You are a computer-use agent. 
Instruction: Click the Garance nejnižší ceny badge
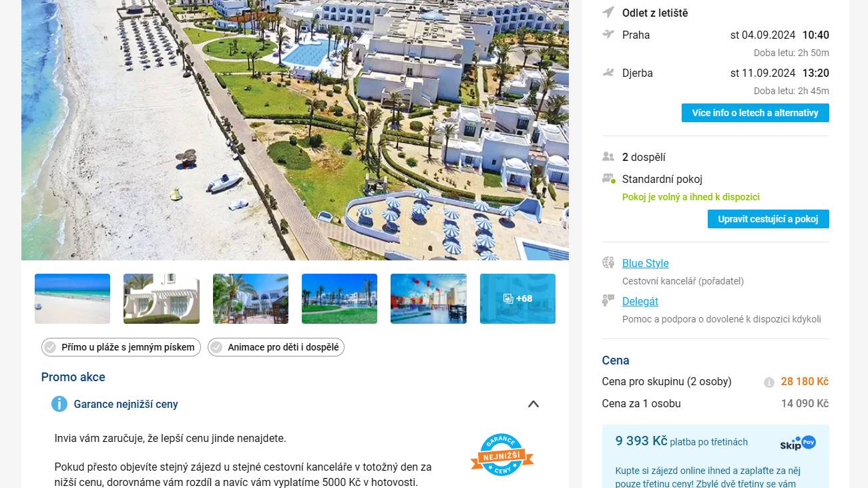[x=501, y=455]
